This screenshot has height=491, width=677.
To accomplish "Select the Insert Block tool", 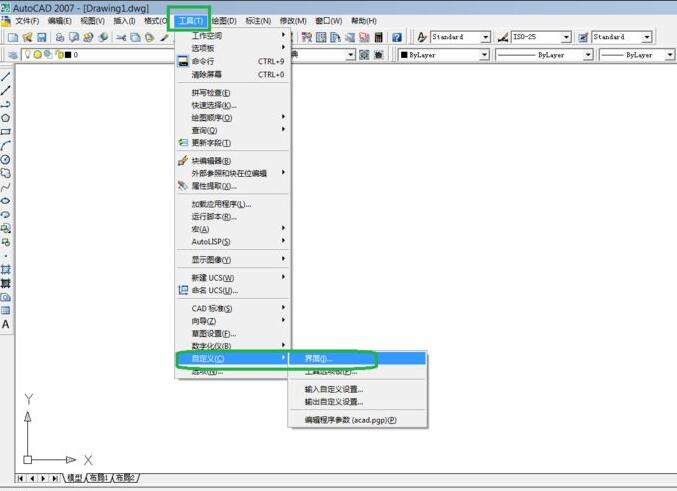I will [x=6, y=228].
